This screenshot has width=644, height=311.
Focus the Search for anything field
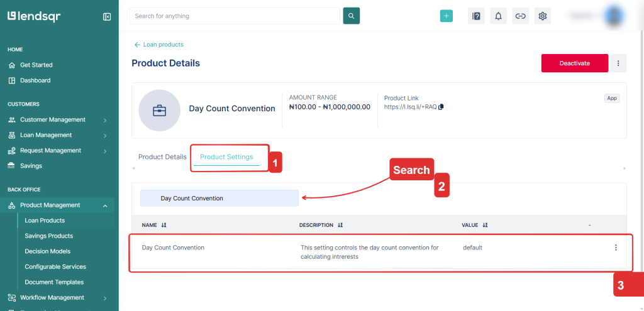(x=235, y=16)
